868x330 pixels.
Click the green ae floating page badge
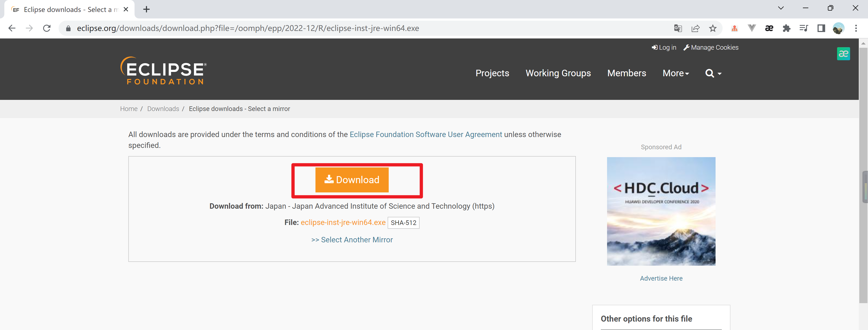click(843, 53)
